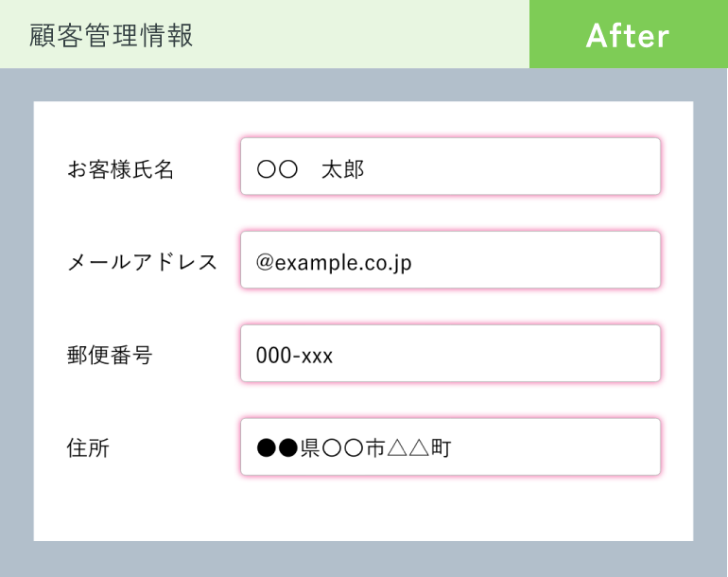Click the 県 character in address field
The height and width of the screenshot is (577, 728).
pyautogui.click(x=310, y=448)
